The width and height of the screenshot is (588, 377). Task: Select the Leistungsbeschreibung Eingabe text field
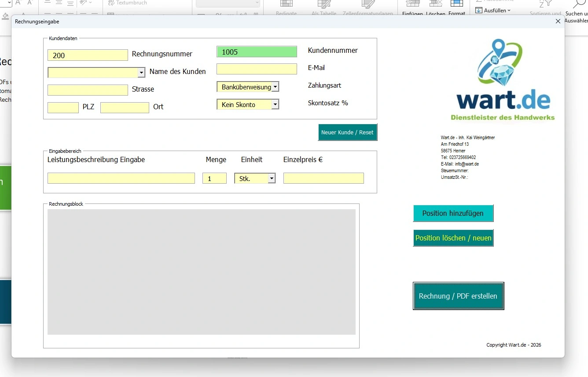pyautogui.click(x=121, y=178)
